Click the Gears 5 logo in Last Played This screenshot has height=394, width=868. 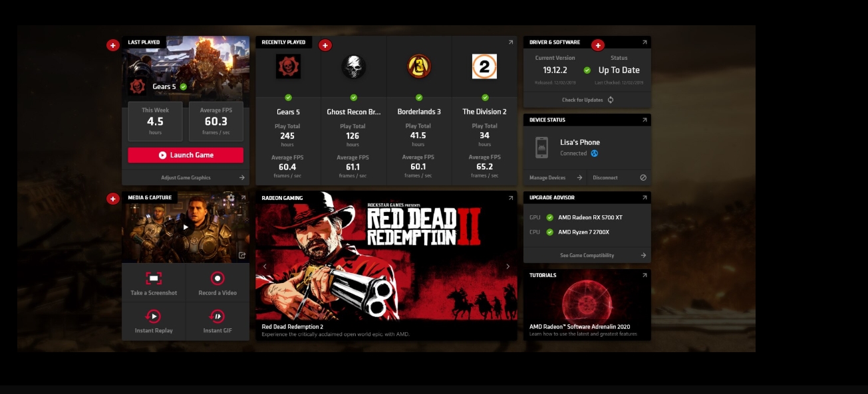pyautogui.click(x=138, y=86)
